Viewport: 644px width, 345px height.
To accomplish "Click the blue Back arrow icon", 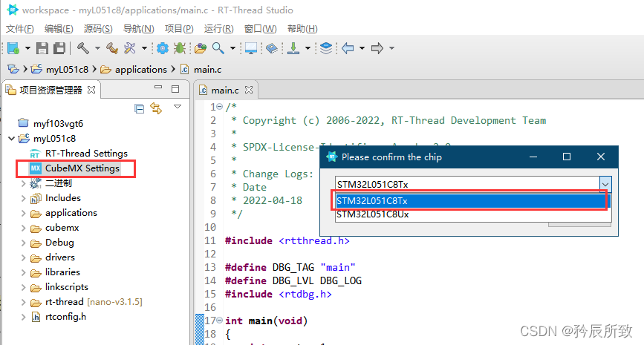I will coord(348,48).
